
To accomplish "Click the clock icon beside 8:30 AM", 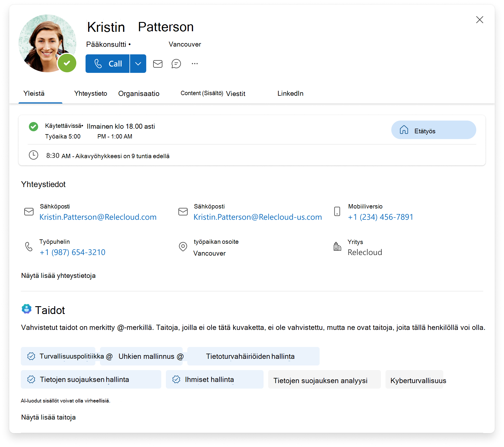I will point(34,155).
